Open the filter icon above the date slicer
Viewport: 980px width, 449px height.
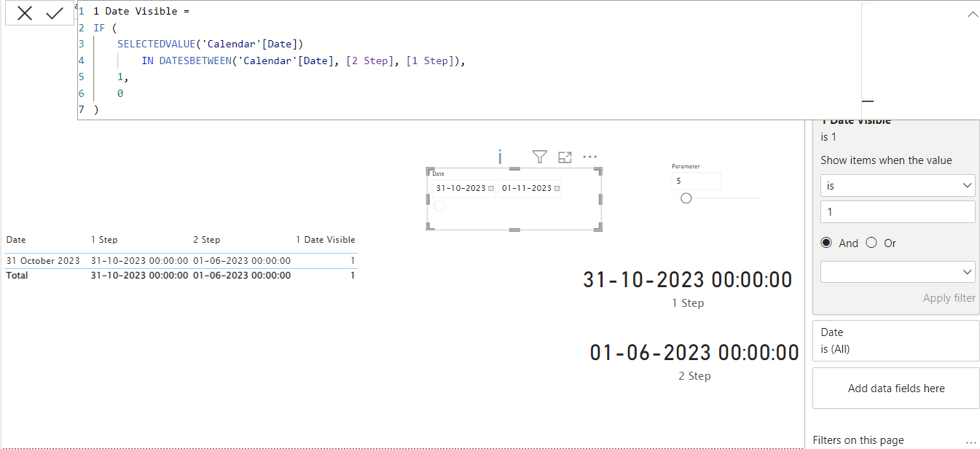(539, 157)
